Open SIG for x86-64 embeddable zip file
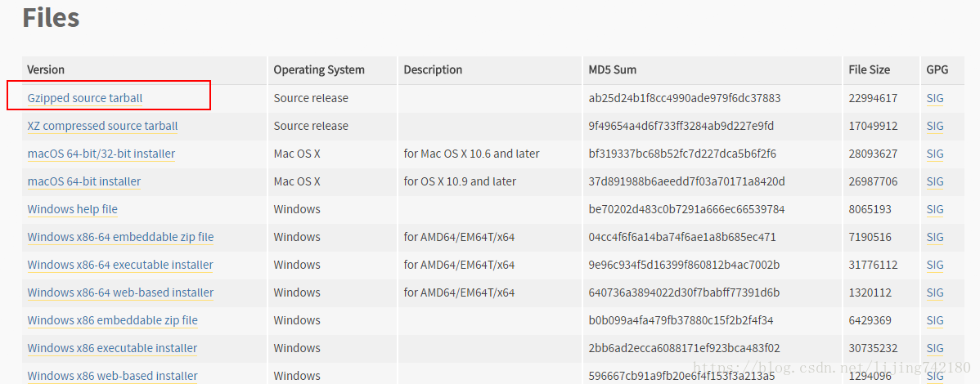 pos(935,237)
